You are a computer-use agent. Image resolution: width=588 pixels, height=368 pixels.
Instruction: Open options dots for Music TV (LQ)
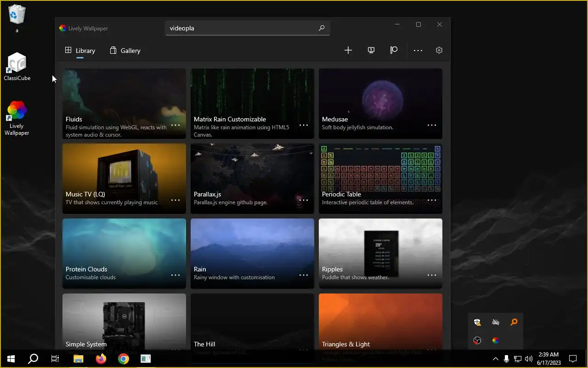pos(175,200)
